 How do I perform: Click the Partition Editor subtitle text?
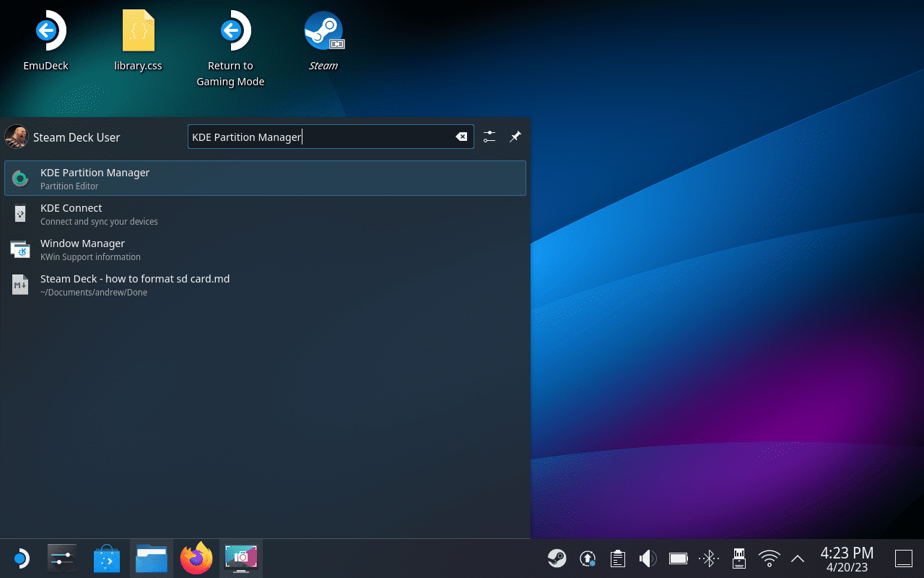click(x=69, y=186)
